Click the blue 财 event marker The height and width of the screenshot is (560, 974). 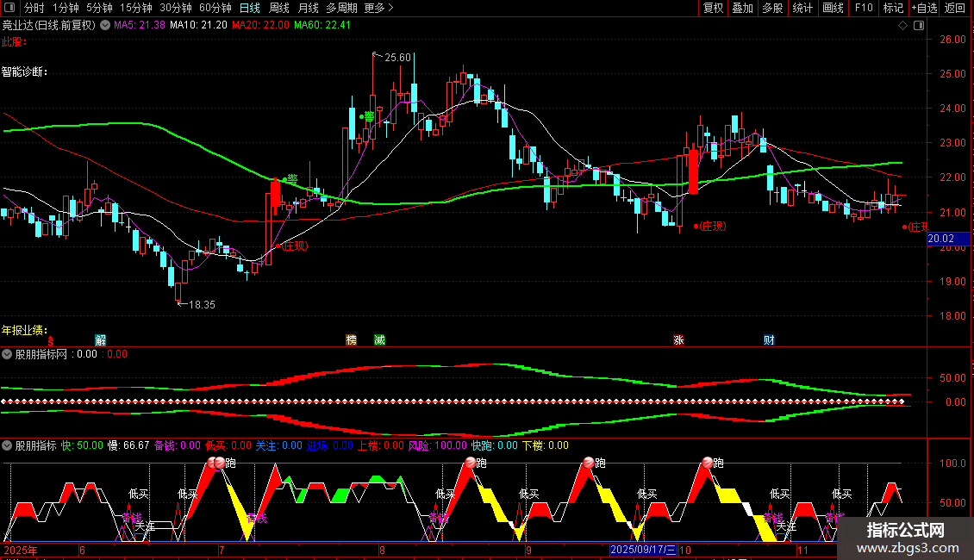pyautogui.click(x=769, y=339)
